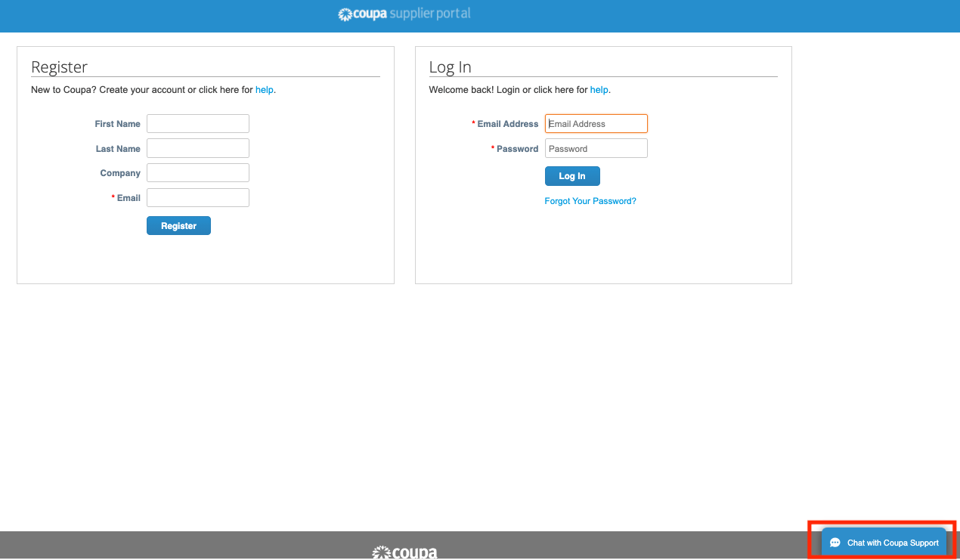This screenshot has width=960, height=560.
Task: Open Chat with Coupa Support
Action: pyautogui.click(x=884, y=542)
